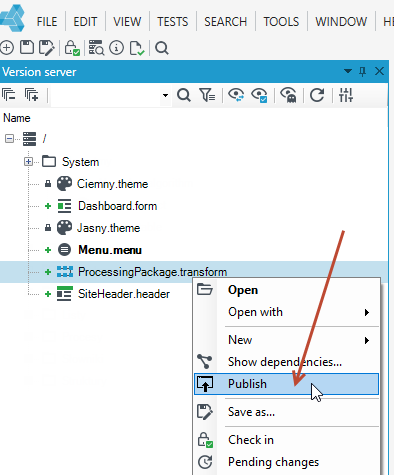Click the Check in padlock toolbar icon
Screen dimensions: 394x475
(x=72, y=48)
